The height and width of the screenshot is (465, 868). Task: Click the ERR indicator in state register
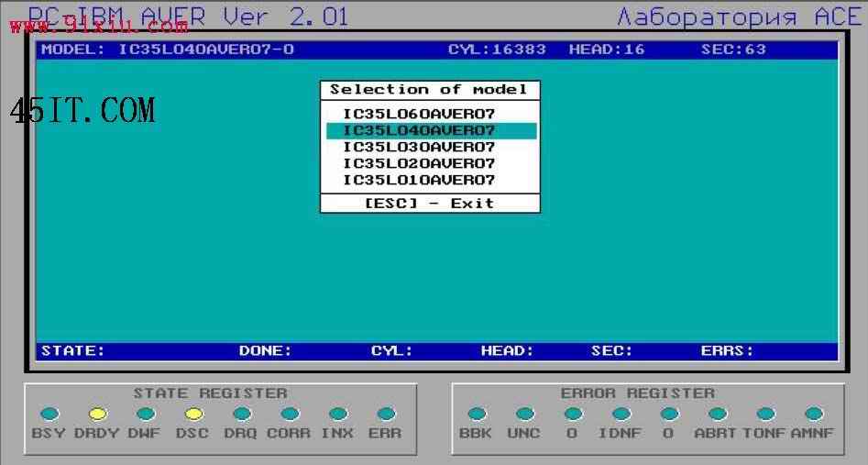click(386, 414)
